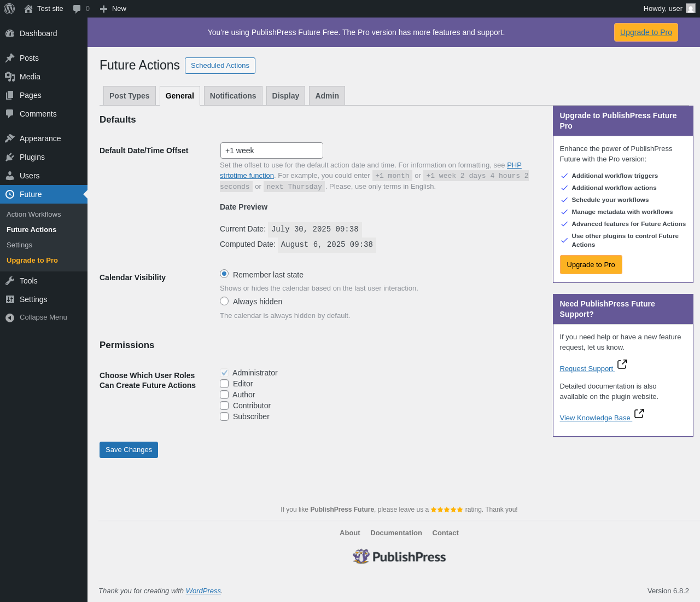Screen dimensions: 700x602
Task: Click Upgrade to Pro button in sidebar panel
Action: click(x=591, y=264)
